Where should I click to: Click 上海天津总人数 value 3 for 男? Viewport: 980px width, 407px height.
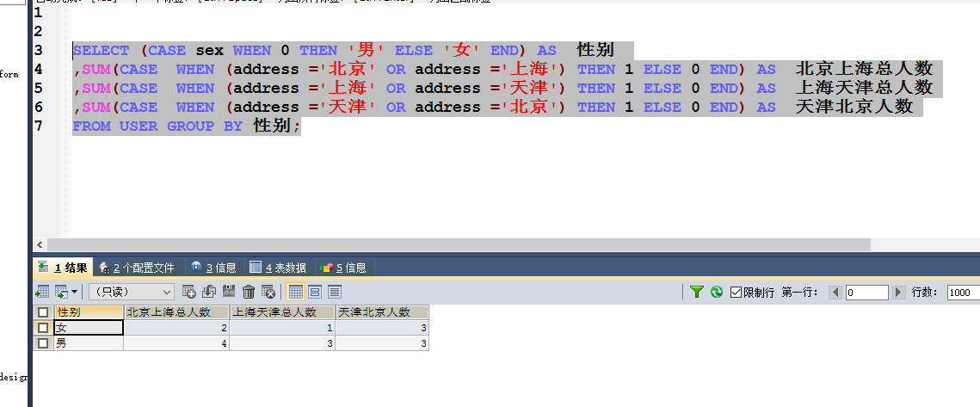[282, 342]
